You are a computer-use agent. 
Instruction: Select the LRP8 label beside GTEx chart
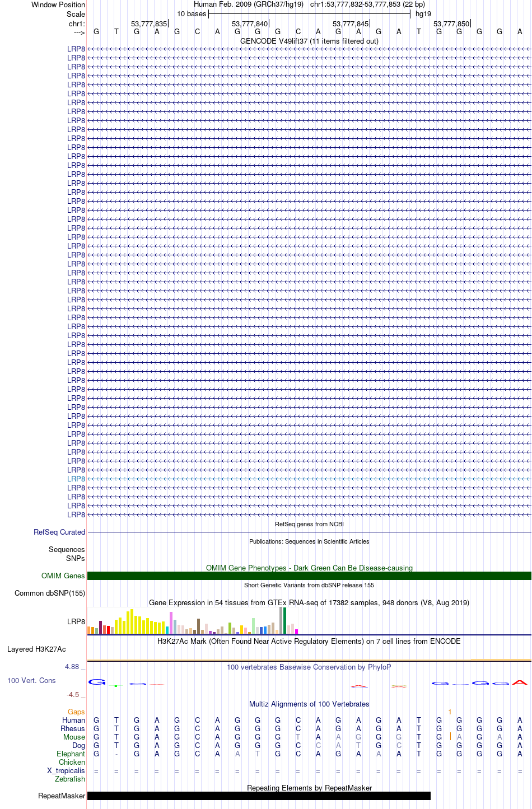pyautogui.click(x=76, y=621)
